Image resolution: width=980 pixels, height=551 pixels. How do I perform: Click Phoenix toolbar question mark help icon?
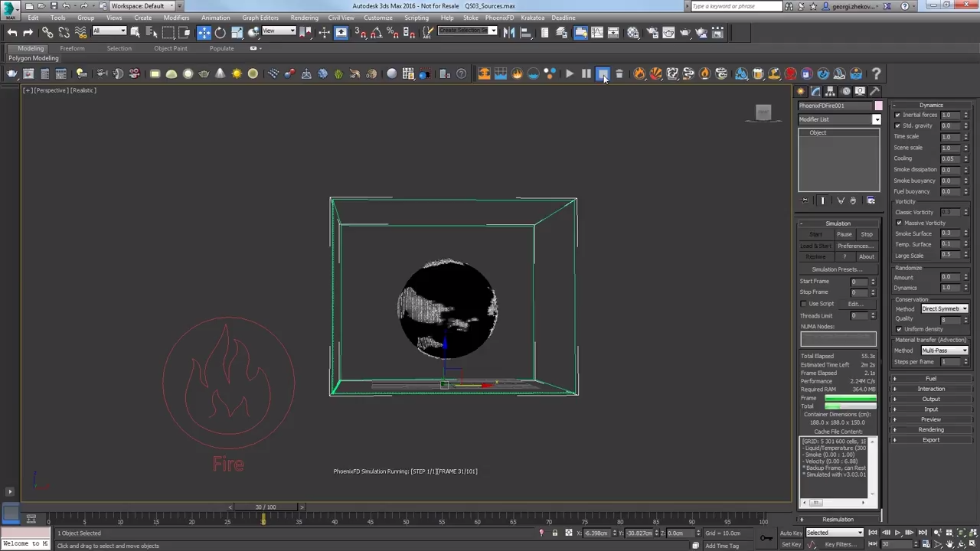point(876,74)
